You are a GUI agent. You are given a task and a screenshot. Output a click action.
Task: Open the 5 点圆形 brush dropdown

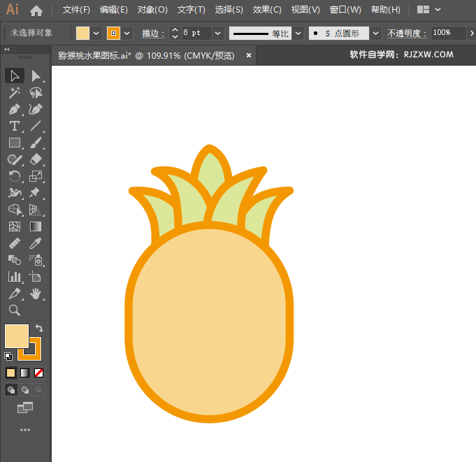pyautogui.click(x=376, y=33)
